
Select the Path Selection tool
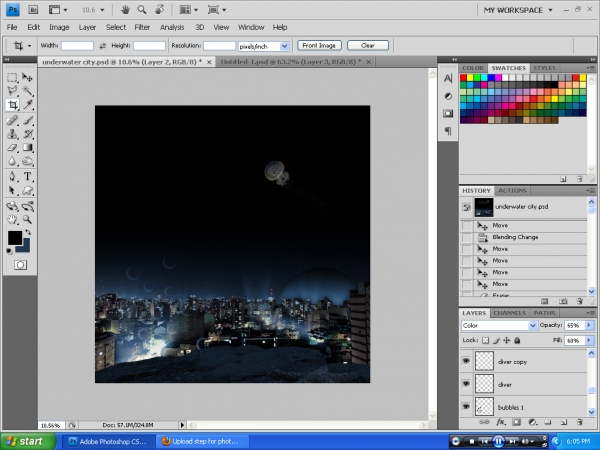point(12,190)
